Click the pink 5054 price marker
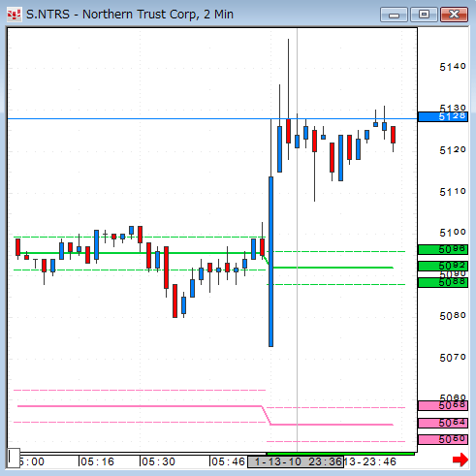The image size is (476, 476). (x=443, y=423)
